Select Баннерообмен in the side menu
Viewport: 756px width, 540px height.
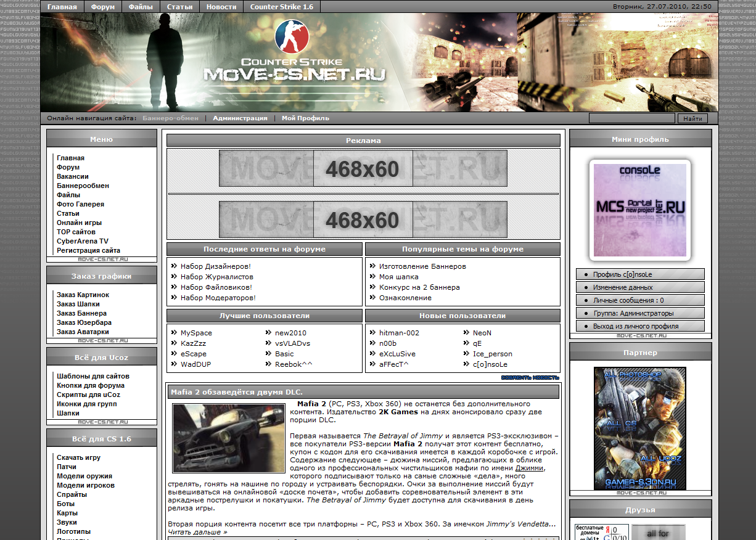tap(83, 186)
